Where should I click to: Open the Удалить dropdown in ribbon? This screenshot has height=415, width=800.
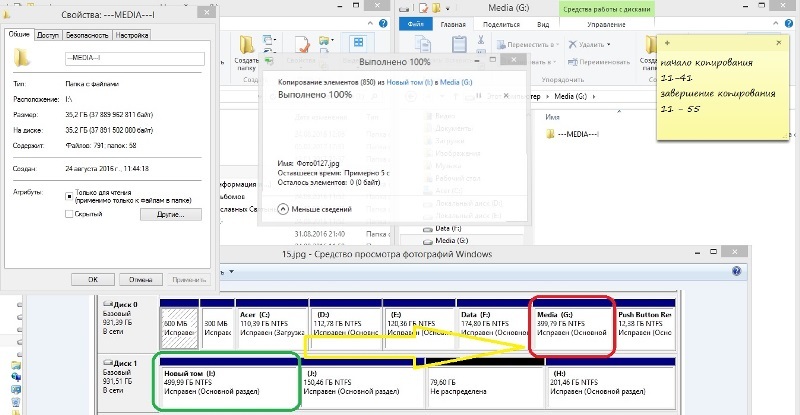[x=589, y=45]
